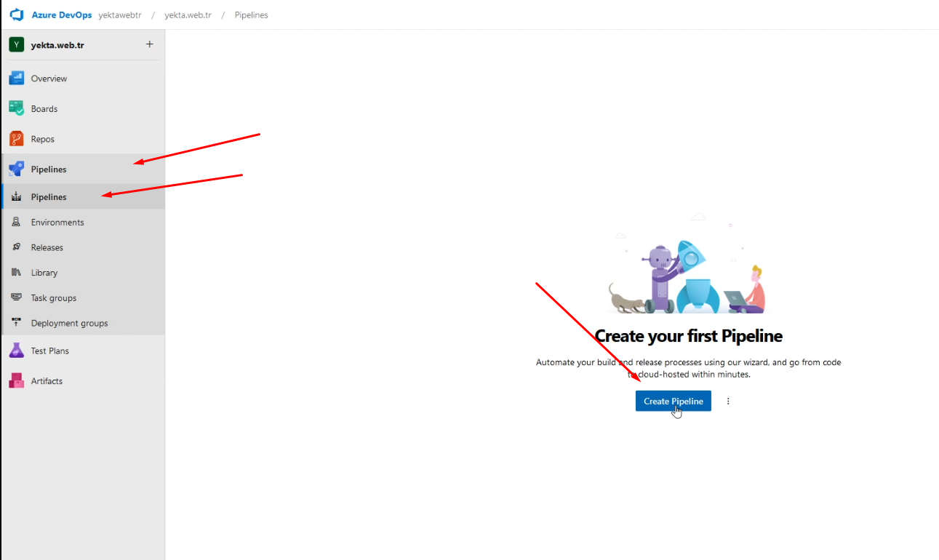Click the Library books icon

pos(16,273)
